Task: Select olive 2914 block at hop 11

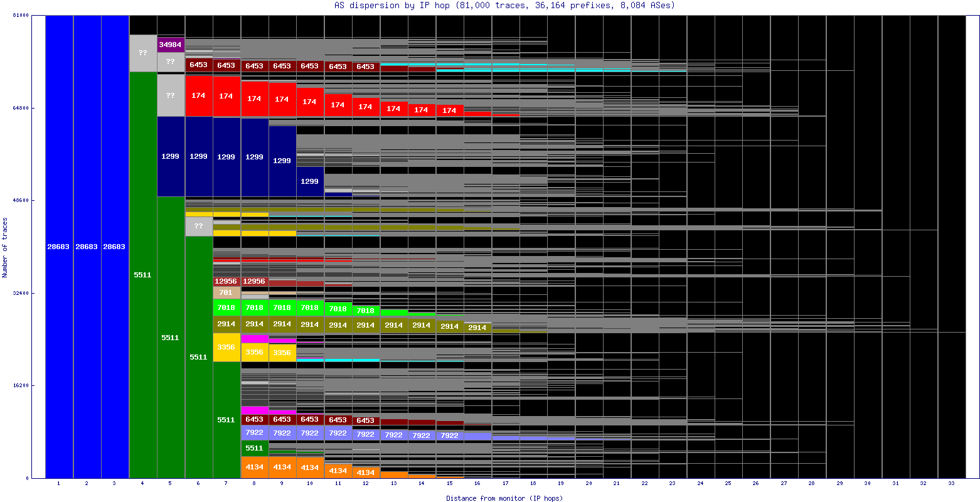Action: [x=338, y=325]
